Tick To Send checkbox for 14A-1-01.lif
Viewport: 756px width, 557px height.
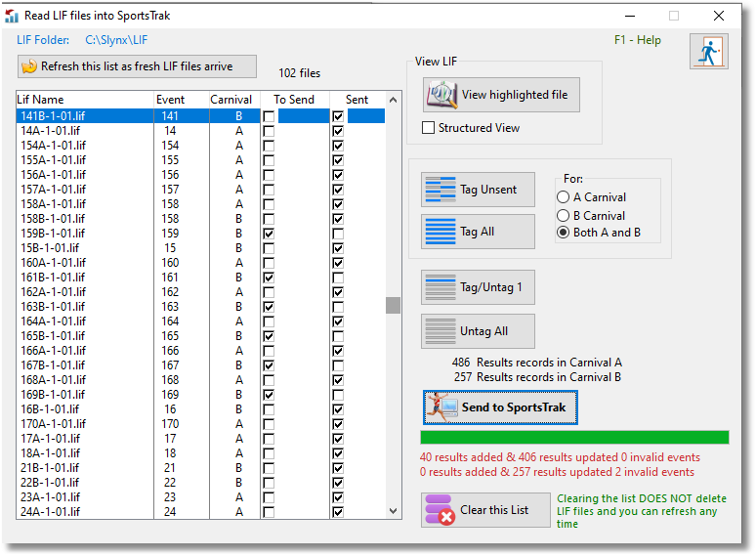pyautogui.click(x=269, y=131)
